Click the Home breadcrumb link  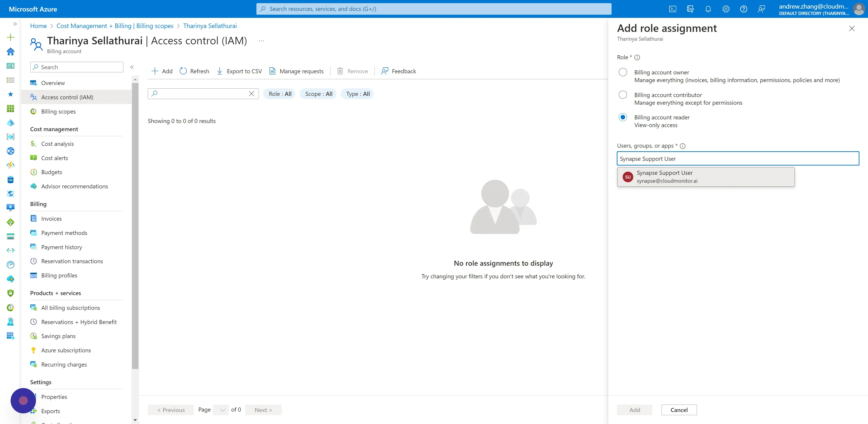38,26
